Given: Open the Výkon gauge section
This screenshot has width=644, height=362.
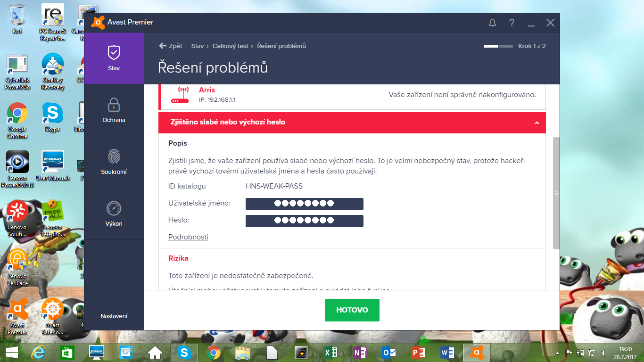Looking at the screenshot, I should [x=114, y=214].
